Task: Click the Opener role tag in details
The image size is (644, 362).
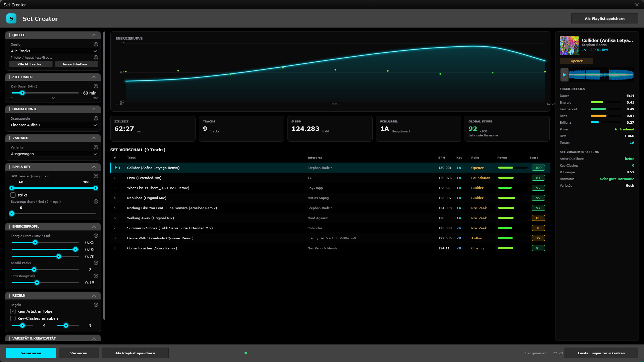Action: point(577,61)
